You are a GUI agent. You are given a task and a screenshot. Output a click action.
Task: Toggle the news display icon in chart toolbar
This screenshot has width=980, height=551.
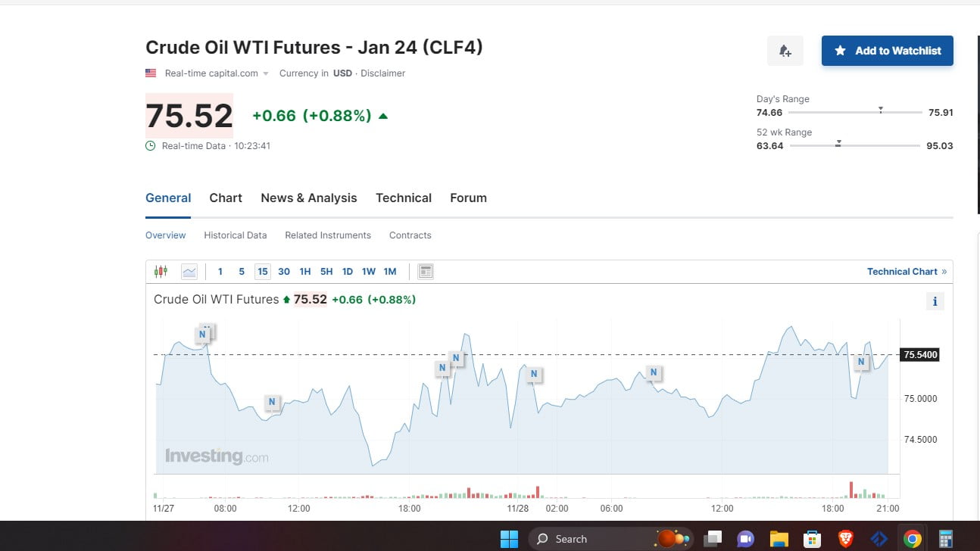(x=426, y=271)
